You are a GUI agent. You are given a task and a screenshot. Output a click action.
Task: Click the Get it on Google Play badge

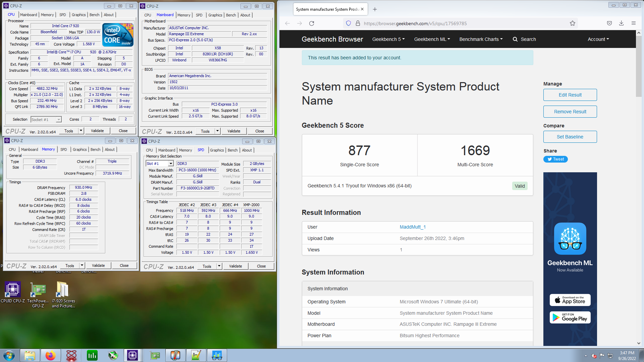pos(570,317)
